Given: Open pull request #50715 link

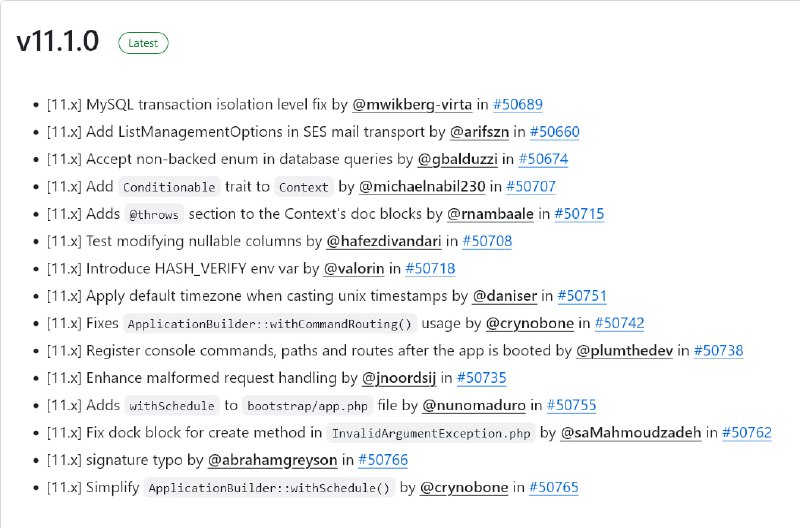Looking at the screenshot, I should [579, 214].
